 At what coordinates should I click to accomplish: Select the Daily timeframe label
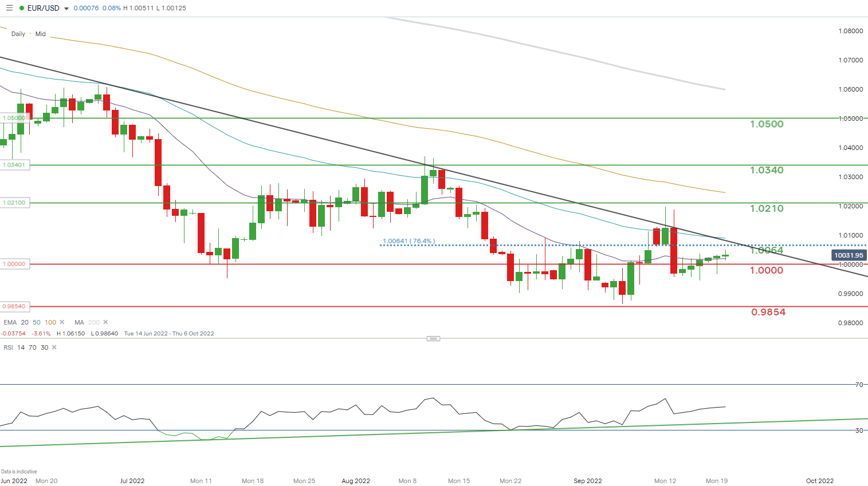click(x=18, y=34)
